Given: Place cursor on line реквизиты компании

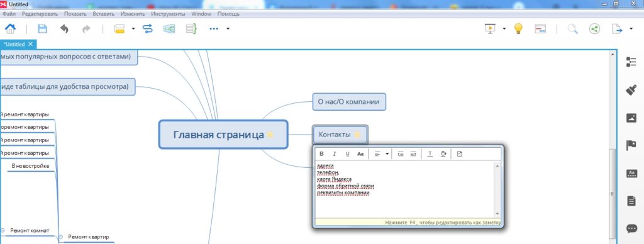Looking at the screenshot, I should coord(343,192).
